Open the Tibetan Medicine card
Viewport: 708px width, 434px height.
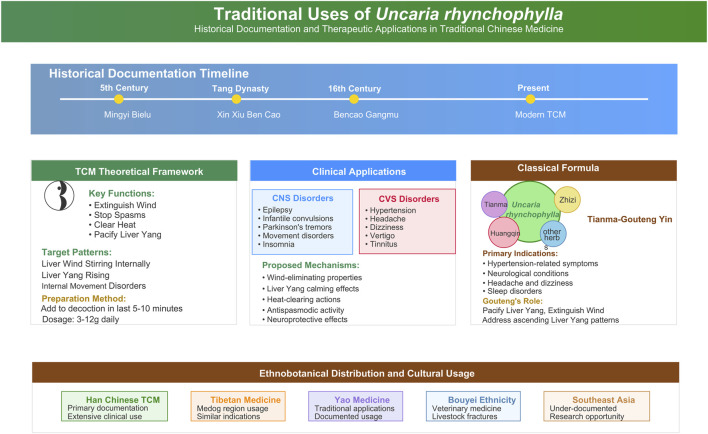[x=238, y=406]
